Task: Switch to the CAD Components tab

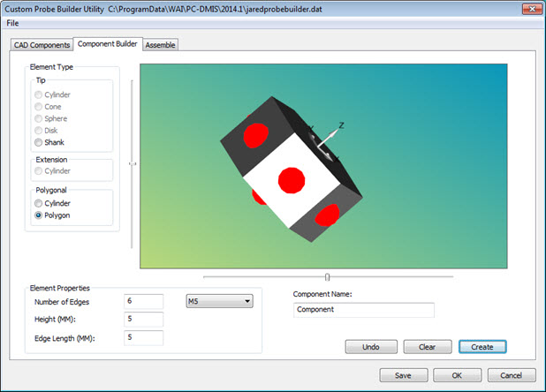Action: (x=40, y=44)
